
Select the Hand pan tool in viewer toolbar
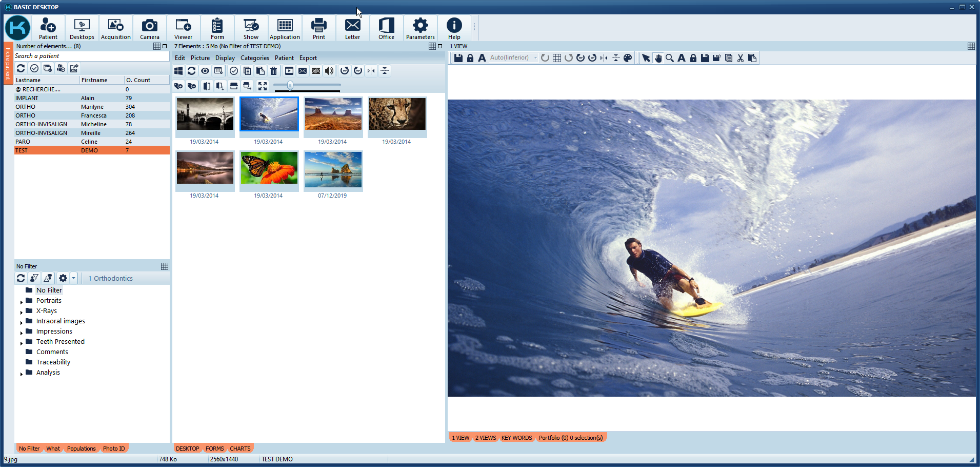pos(658,58)
